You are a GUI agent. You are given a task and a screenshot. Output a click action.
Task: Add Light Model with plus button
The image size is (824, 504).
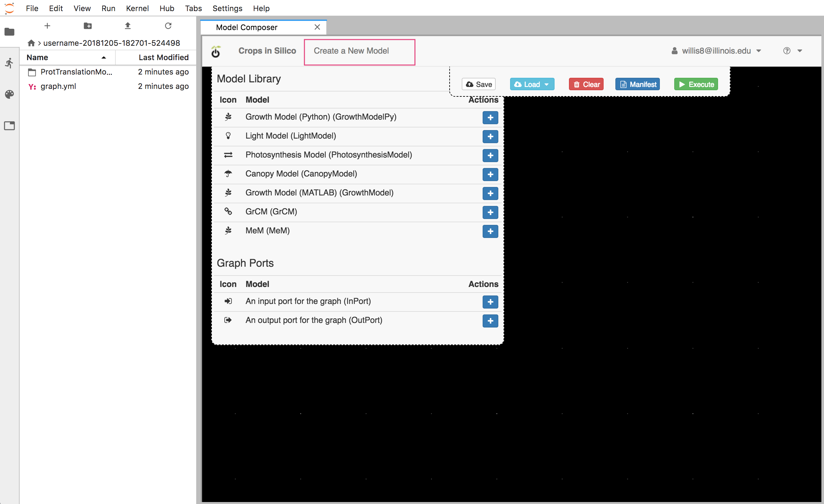[x=490, y=136]
